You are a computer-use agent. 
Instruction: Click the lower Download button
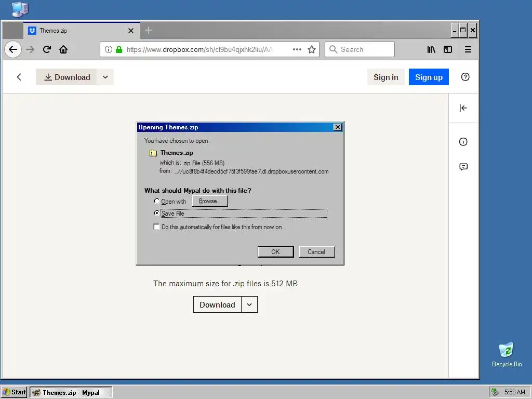coord(217,304)
